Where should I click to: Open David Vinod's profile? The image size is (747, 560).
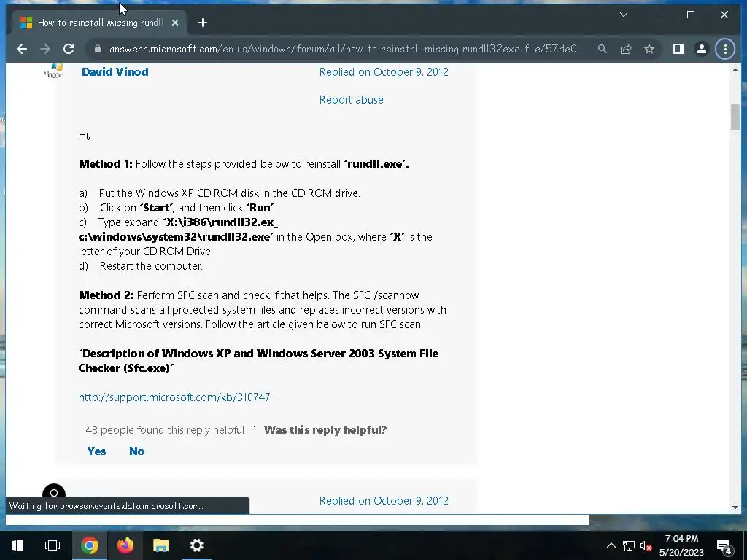coord(115,72)
